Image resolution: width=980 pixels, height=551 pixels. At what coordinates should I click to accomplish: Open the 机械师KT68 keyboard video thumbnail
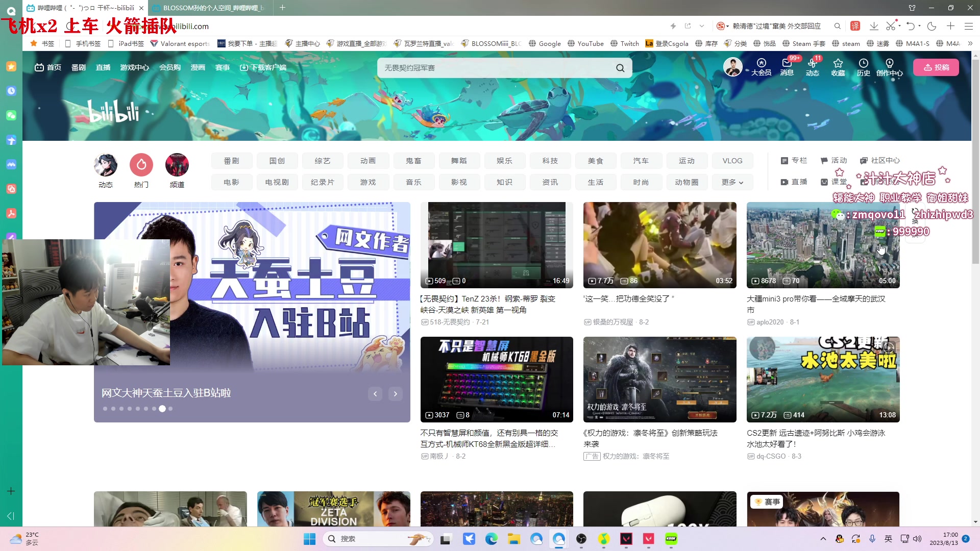(497, 380)
